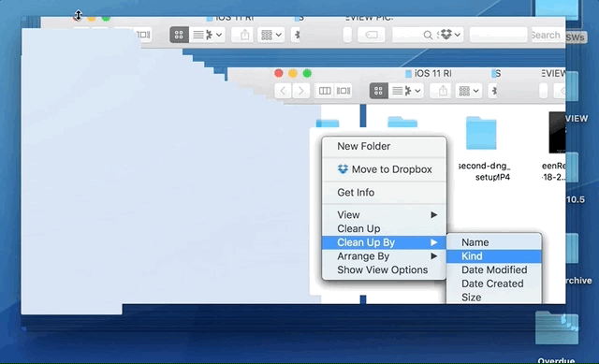Open Dropbox toolbar dropdown in back window

pos(450,36)
